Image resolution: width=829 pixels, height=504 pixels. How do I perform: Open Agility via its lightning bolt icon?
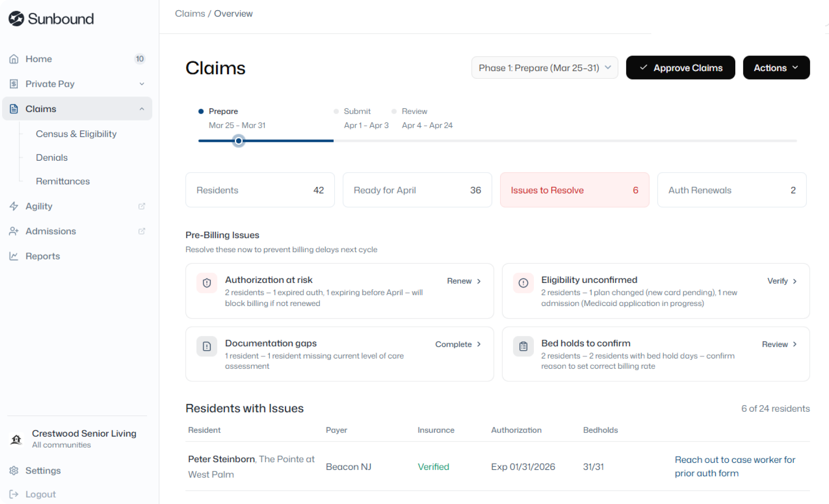click(x=13, y=206)
